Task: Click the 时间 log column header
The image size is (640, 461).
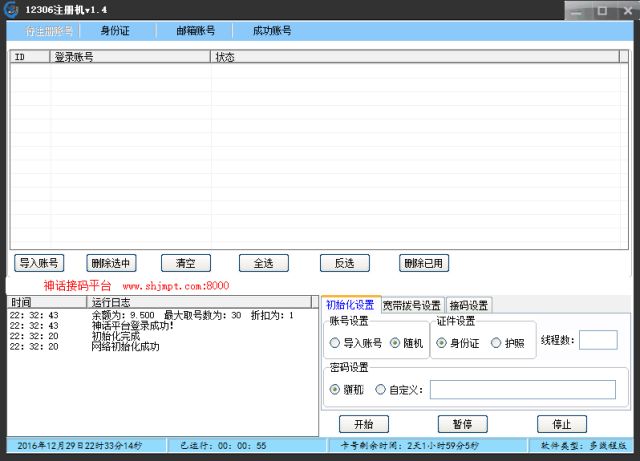Action: 47,302
